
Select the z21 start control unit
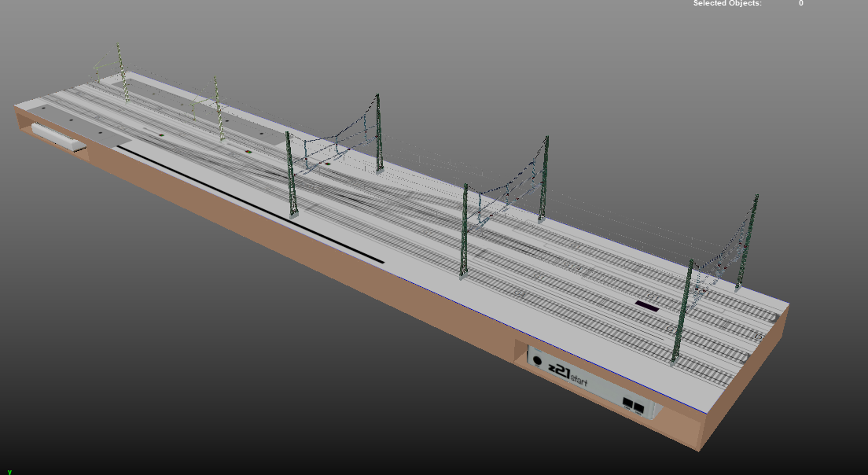[592, 383]
